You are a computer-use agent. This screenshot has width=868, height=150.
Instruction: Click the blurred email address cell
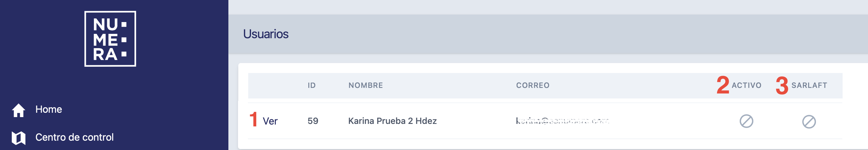(x=562, y=121)
